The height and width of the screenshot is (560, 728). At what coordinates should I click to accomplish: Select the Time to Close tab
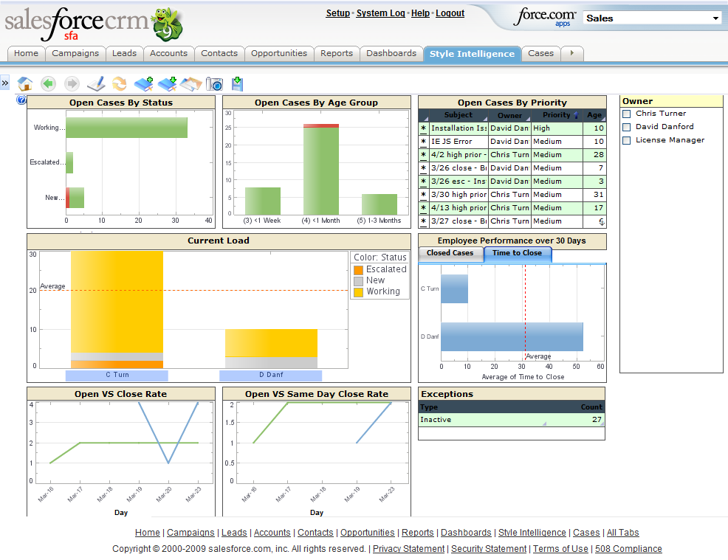click(x=518, y=253)
